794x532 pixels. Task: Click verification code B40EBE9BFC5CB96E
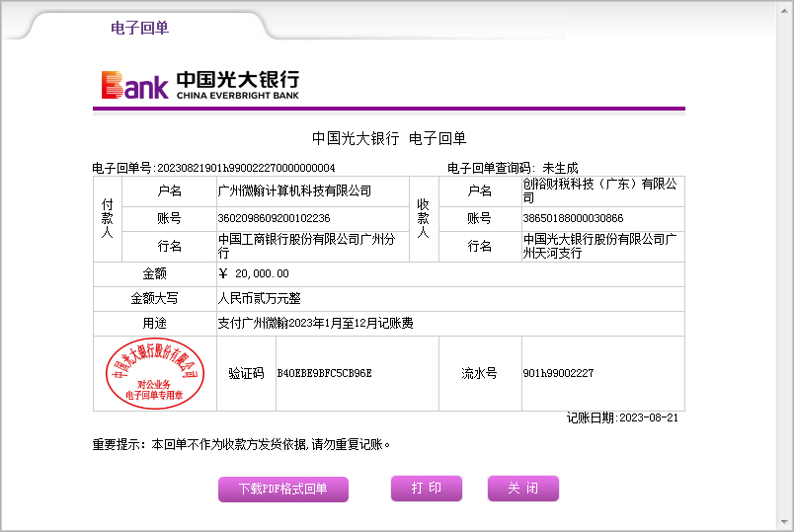pos(325,373)
